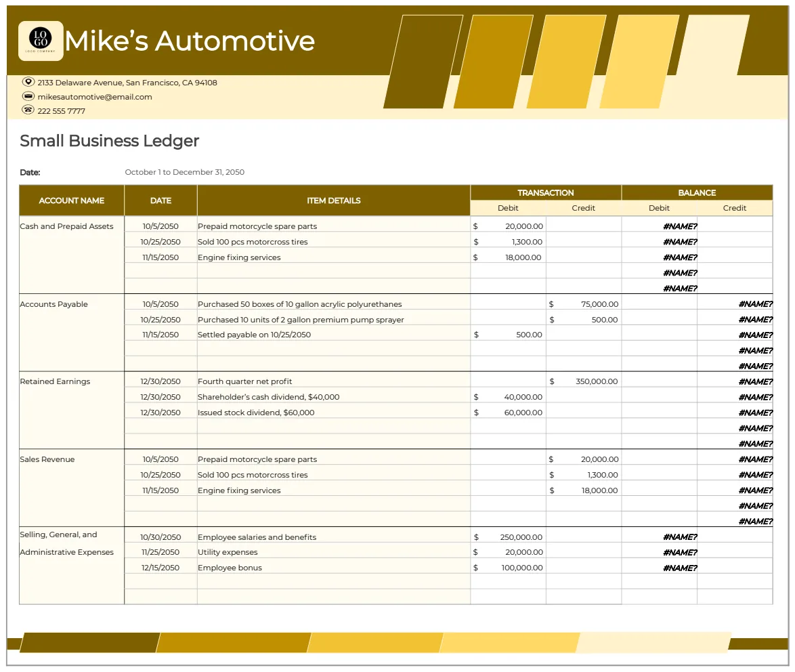Click the location pin icon beside address
795x672 pixels.
click(x=28, y=82)
